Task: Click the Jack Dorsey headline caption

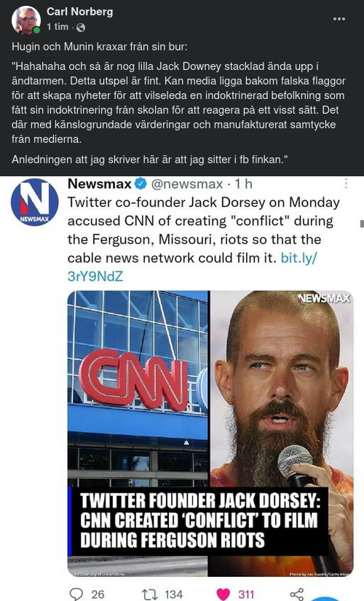Action: click(199, 521)
